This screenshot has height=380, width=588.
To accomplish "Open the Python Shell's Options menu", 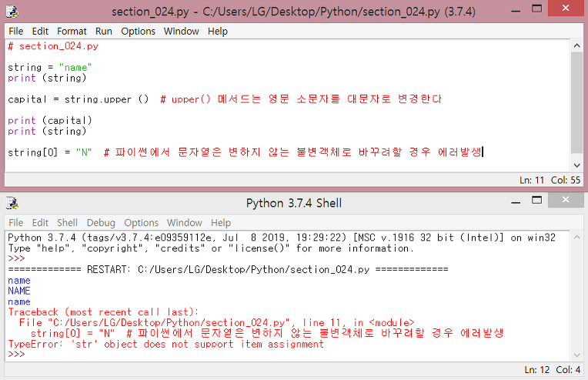I will click(x=142, y=222).
